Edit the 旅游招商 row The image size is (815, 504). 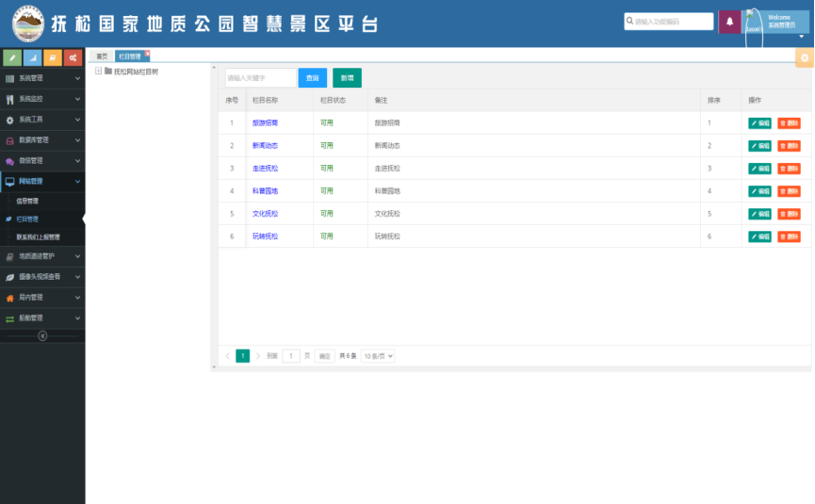click(x=760, y=123)
